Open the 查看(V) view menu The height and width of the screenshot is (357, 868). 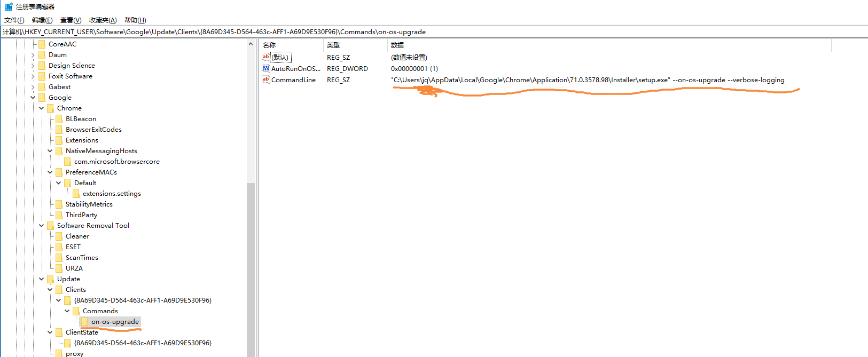[x=71, y=20]
